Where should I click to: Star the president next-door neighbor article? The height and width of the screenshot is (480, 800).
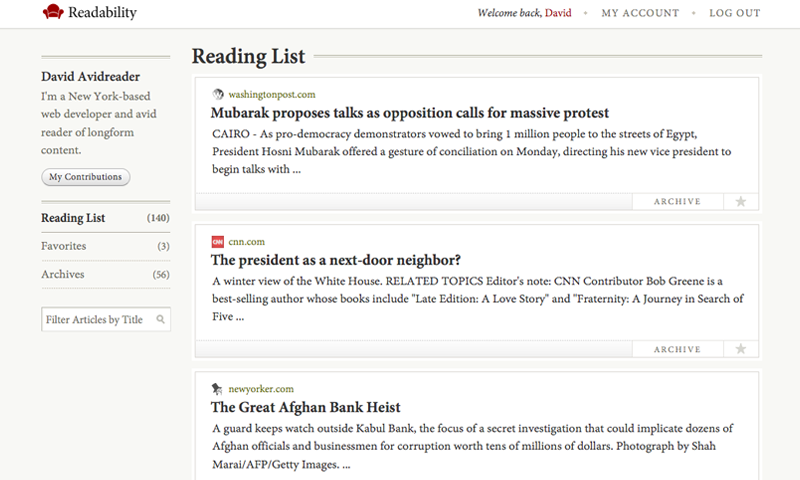(x=741, y=349)
